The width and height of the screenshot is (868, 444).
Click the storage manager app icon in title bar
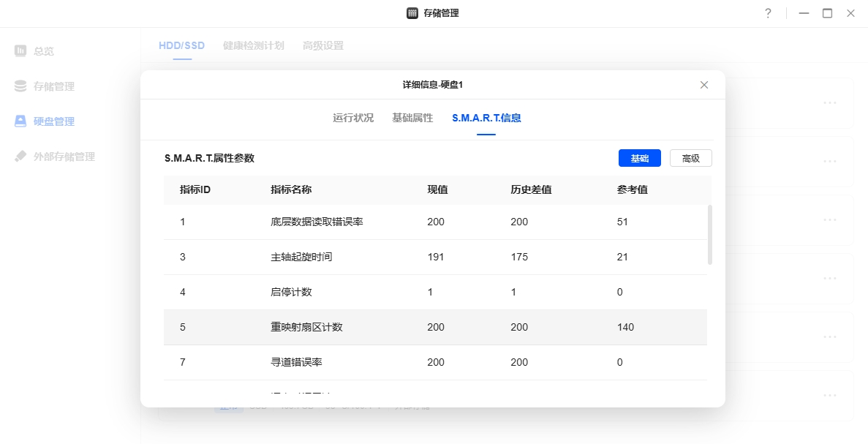point(412,13)
